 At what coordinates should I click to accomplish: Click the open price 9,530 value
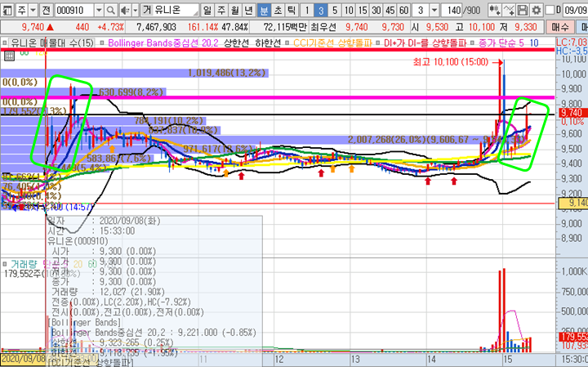[437, 27]
